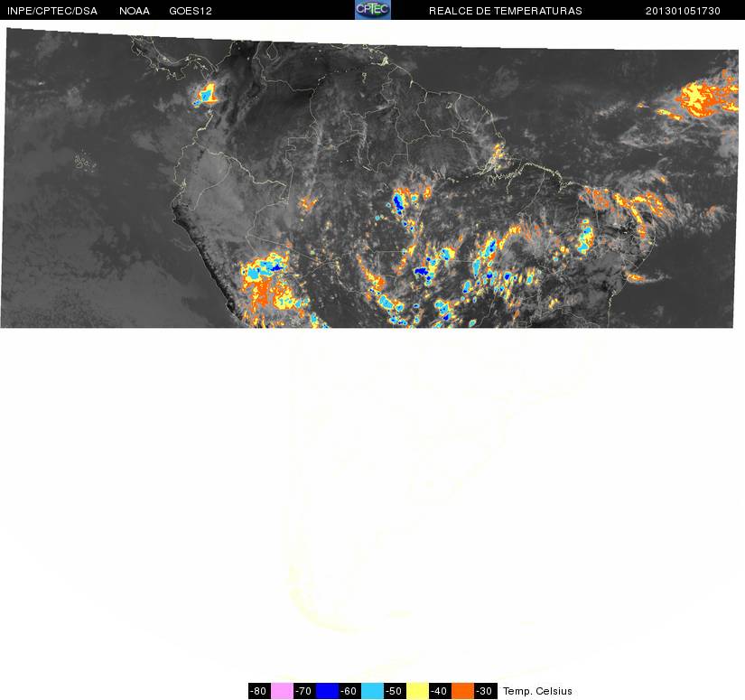Click the REALCE DE TEMPERATURAS title
The image size is (745, 700).
(505, 11)
